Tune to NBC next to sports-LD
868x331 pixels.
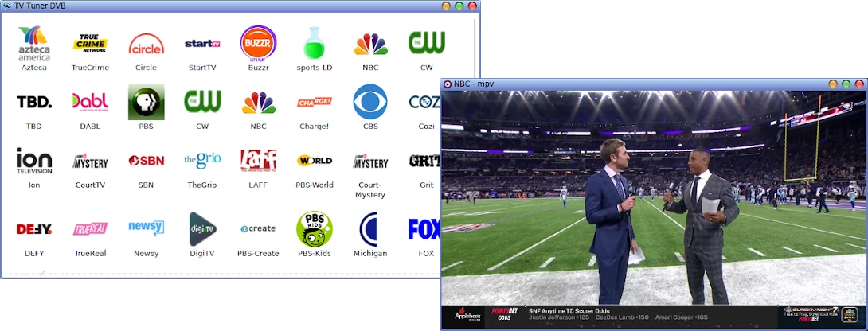pos(370,43)
